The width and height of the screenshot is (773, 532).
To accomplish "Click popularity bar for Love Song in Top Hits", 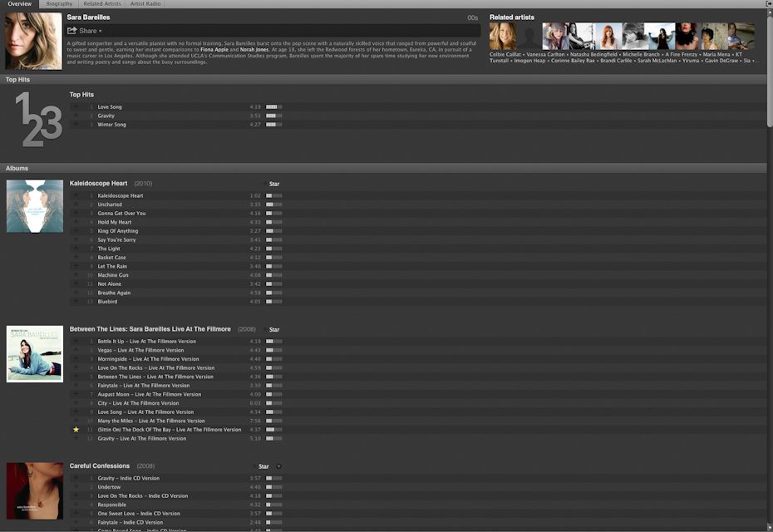I will tap(274, 106).
